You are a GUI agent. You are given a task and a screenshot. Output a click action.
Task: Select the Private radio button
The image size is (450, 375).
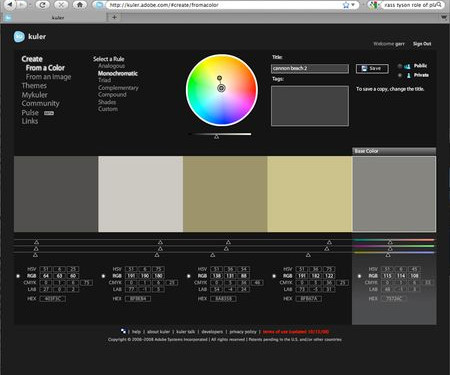click(400, 75)
